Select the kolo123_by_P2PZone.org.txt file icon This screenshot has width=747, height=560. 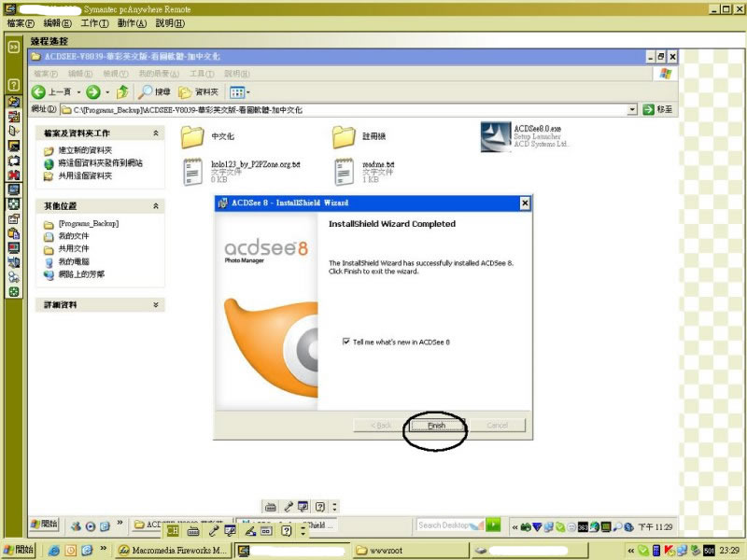point(192,172)
